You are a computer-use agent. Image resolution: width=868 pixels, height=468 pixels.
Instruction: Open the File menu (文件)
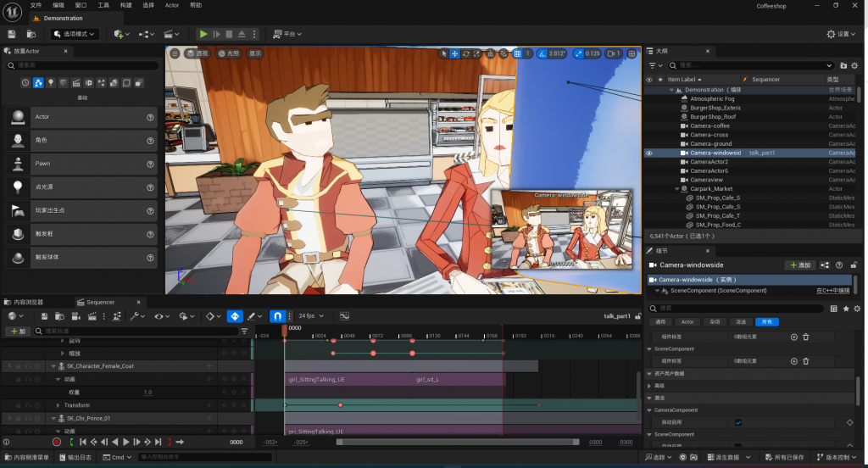click(36, 5)
